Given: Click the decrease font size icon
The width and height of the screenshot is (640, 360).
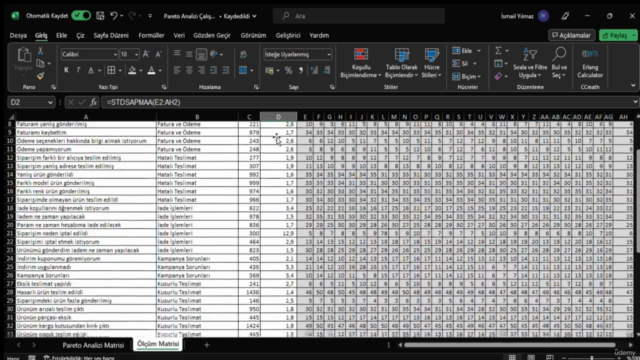Looking at the screenshot, I should (158, 54).
